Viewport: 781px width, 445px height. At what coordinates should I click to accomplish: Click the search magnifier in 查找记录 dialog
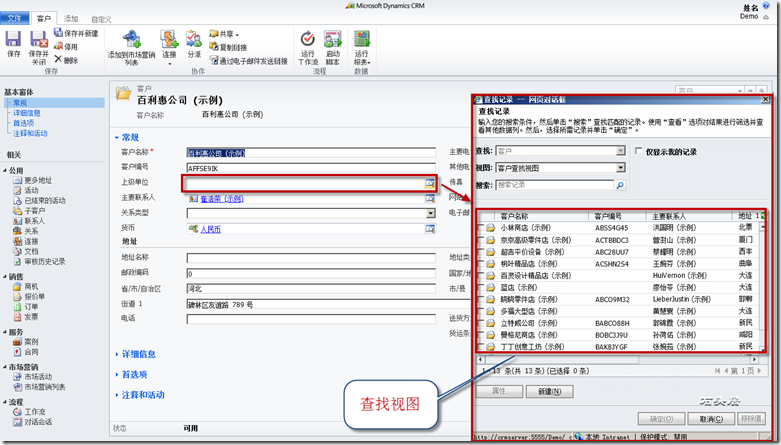[x=620, y=185]
